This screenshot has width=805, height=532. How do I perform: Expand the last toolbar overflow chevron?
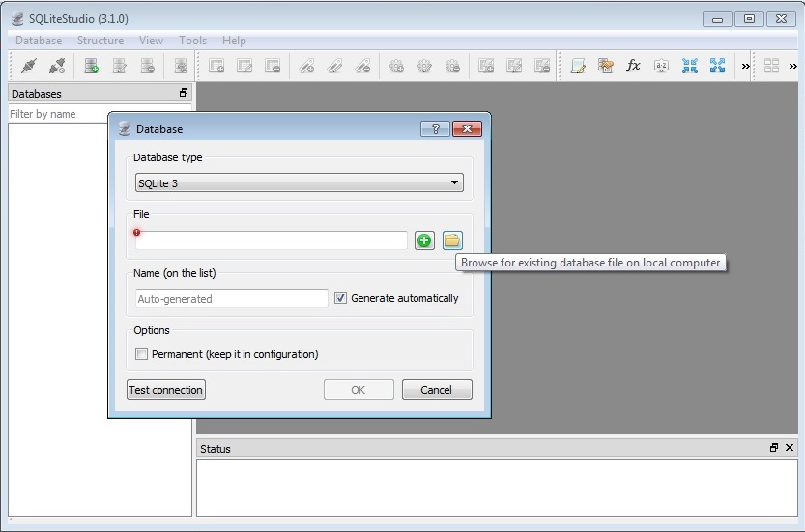tap(793, 66)
